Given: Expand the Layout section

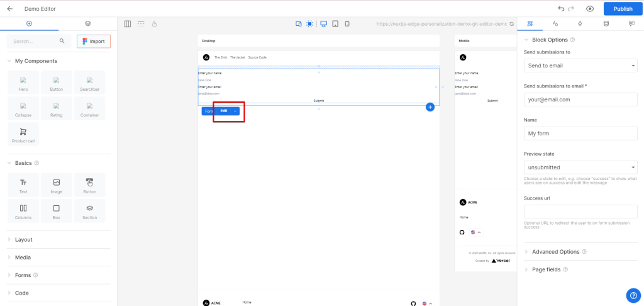Looking at the screenshot, I should (x=24, y=240).
